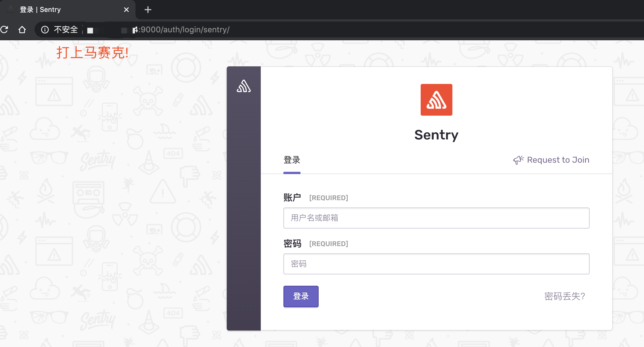
Task: Click the white Sentry logo in sidebar
Action: point(244,86)
